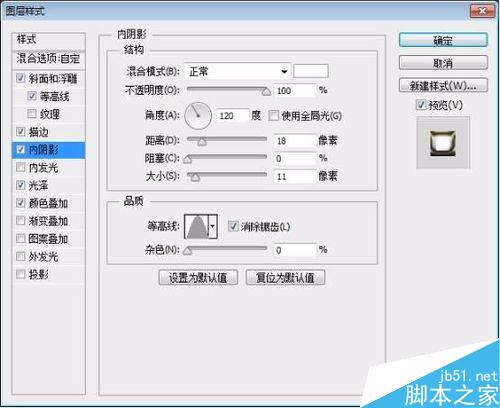500x408 pixels.
Task: Enable the 内发光 checkbox
Action: pyautogui.click(x=21, y=167)
